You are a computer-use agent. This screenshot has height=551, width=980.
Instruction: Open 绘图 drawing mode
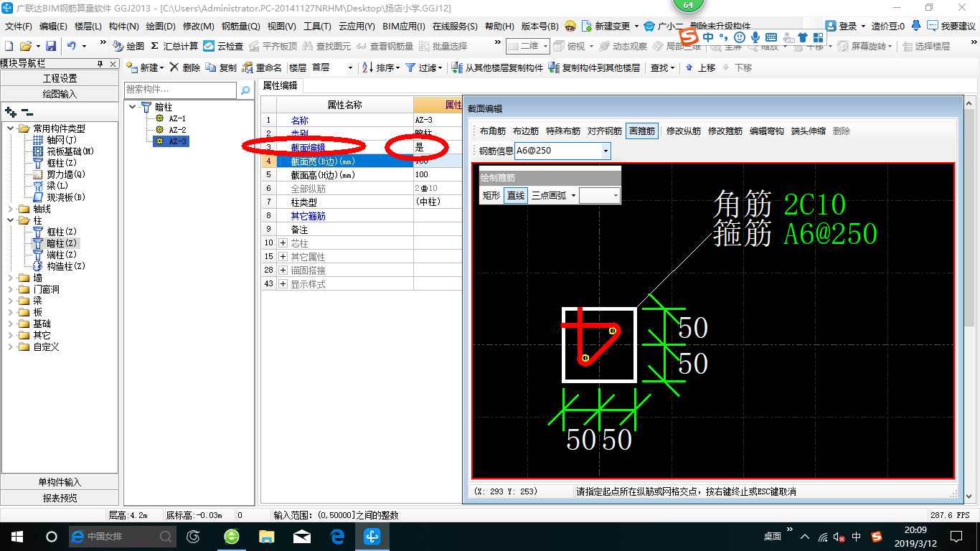[x=128, y=46]
